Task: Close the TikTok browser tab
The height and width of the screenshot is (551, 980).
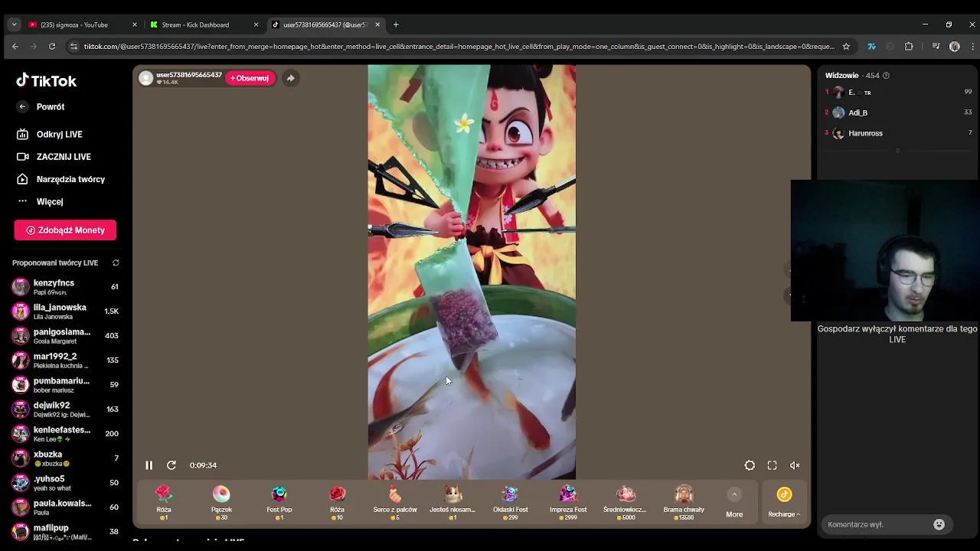Action: coord(377,24)
